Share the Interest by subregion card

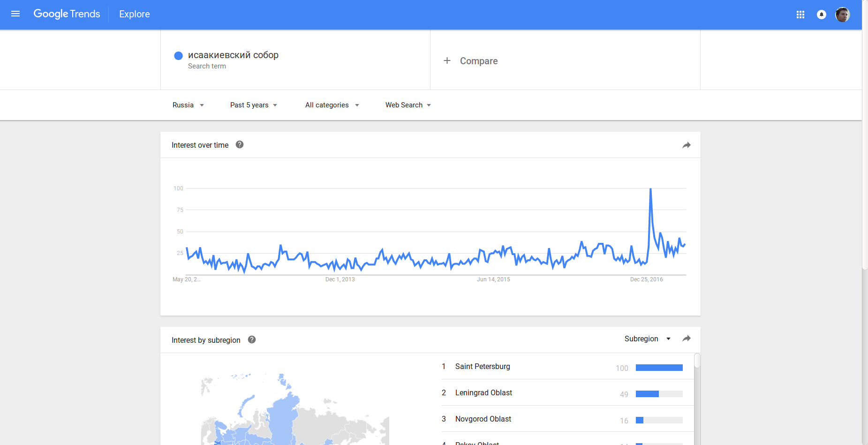coord(687,339)
